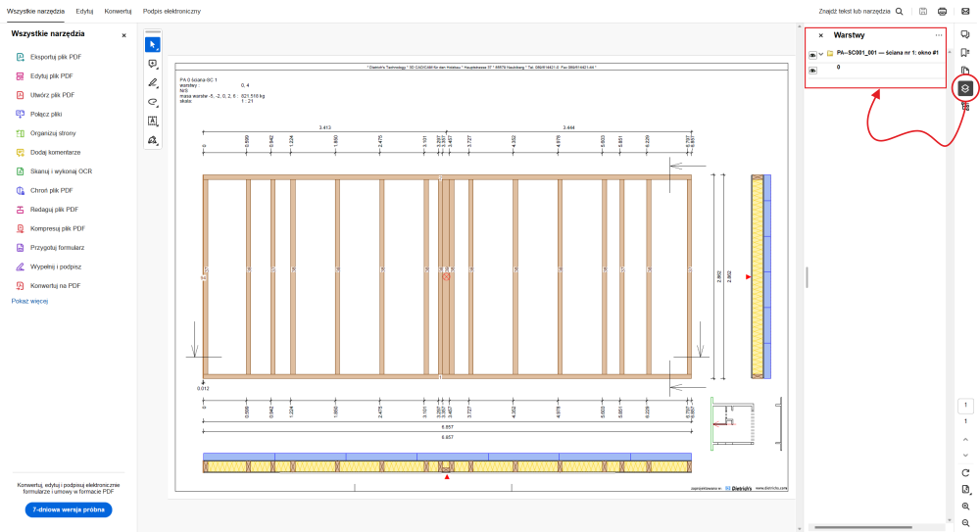Screen dimensions: 980x532
Task: Toggle the layers panel icon
Action: (x=965, y=88)
